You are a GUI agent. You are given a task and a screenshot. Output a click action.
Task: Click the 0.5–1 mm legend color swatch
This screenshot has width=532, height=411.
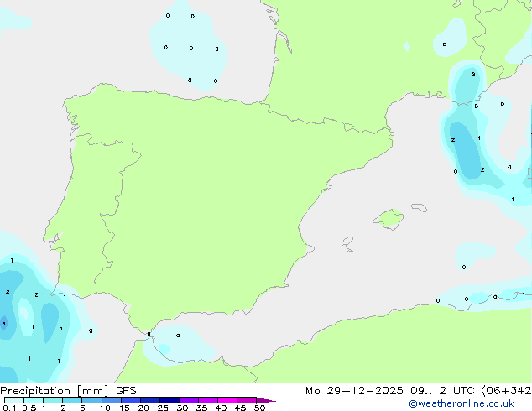(34, 400)
